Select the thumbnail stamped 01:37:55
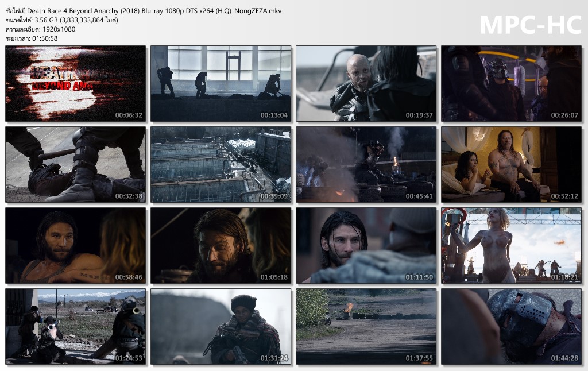Viewport: 588px width, 371px height. [x=366, y=327]
